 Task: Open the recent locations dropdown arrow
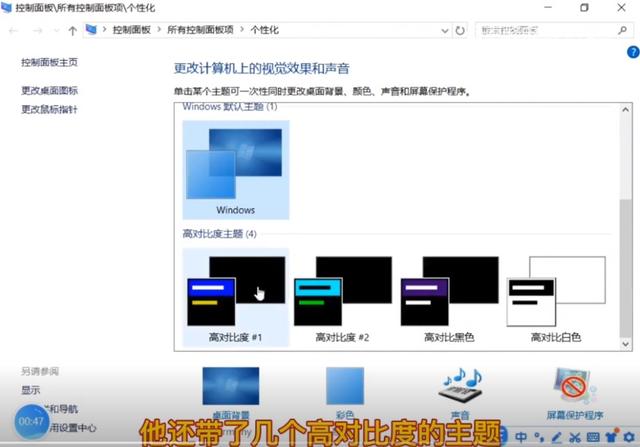coord(56,31)
